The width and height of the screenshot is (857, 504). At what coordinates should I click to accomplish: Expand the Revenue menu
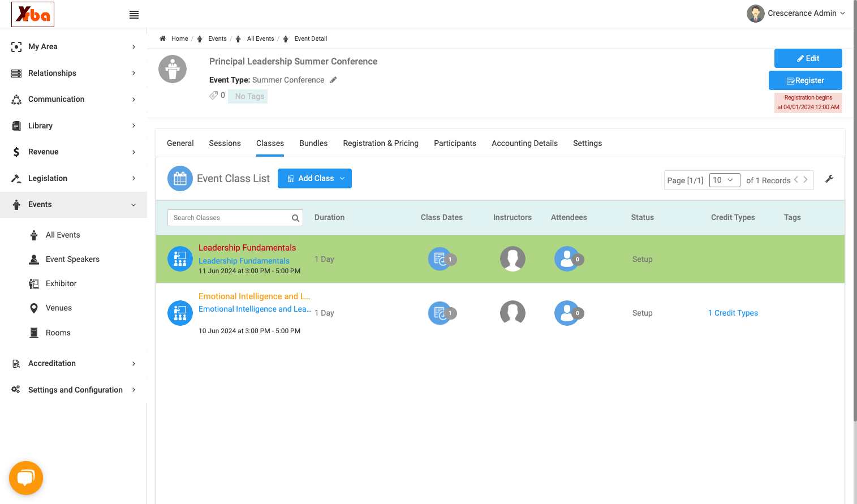[74, 152]
